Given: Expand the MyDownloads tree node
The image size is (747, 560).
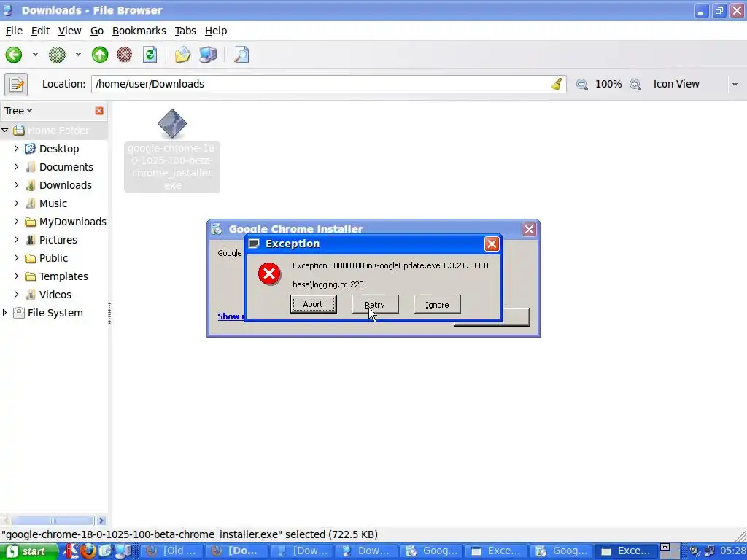Looking at the screenshot, I should coord(16,222).
